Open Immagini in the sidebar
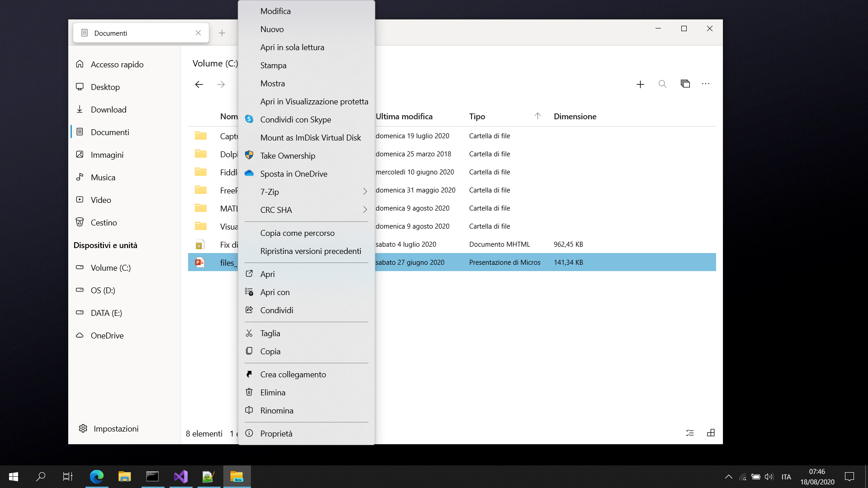 pyautogui.click(x=125, y=155)
